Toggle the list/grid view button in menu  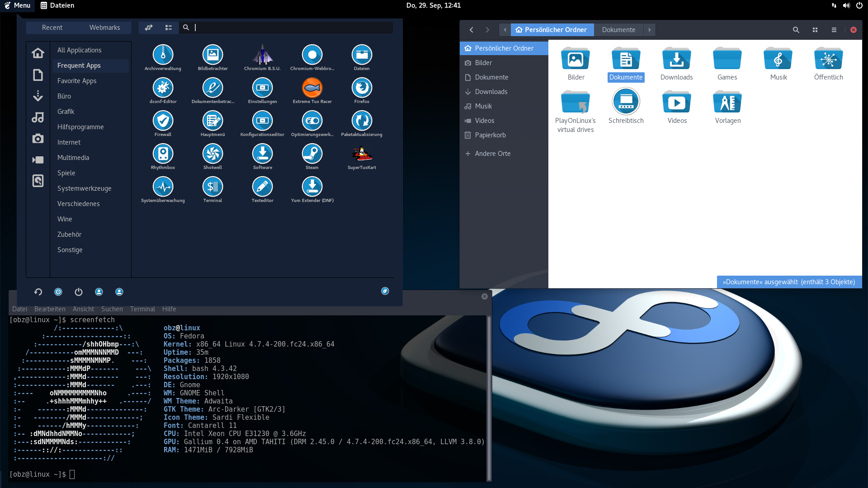(169, 28)
